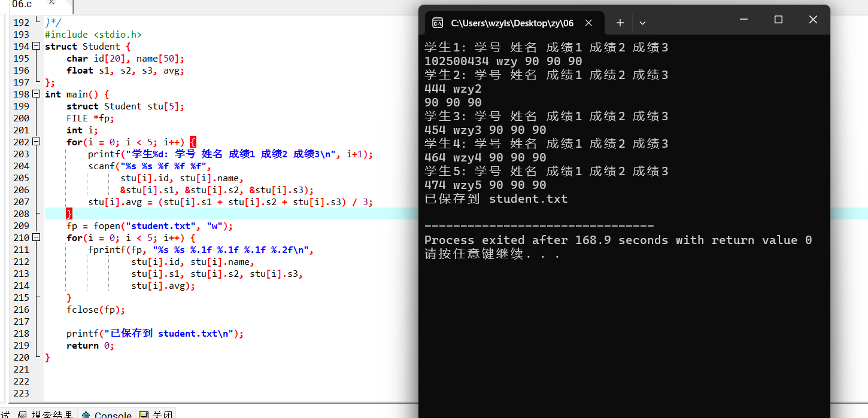Click 'FILE *fp;' code line
Image resolution: width=868 pixels, height=418 pixels.
[90, 118]
